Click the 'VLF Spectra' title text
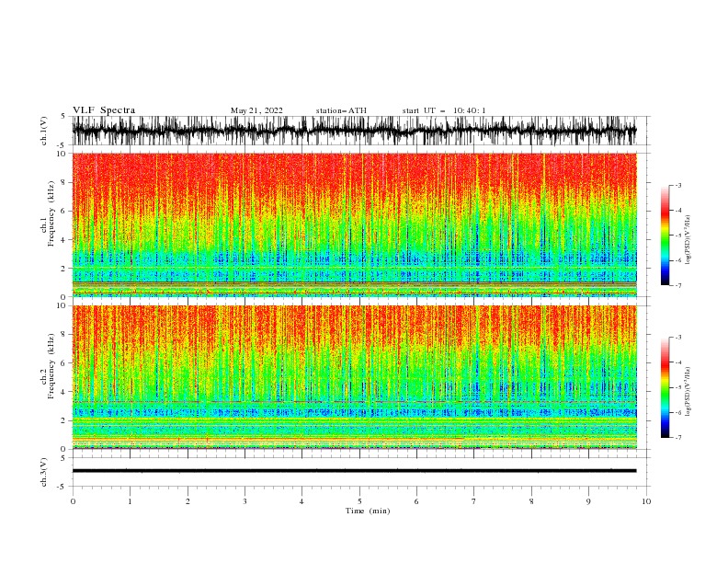Image resolution: width=728 pixels, height=563 pixels. [104, 110]
